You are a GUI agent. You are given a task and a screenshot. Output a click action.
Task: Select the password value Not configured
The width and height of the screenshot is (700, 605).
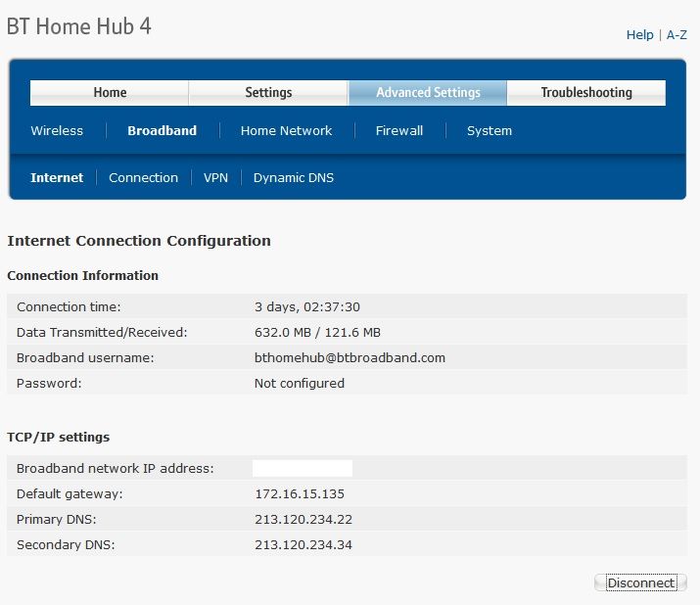tap(300, 383)
